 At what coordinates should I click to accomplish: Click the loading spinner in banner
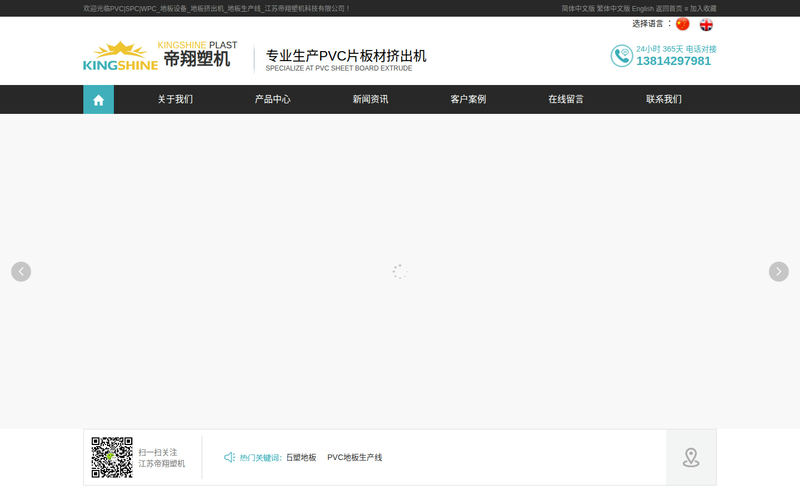[400, 271]
